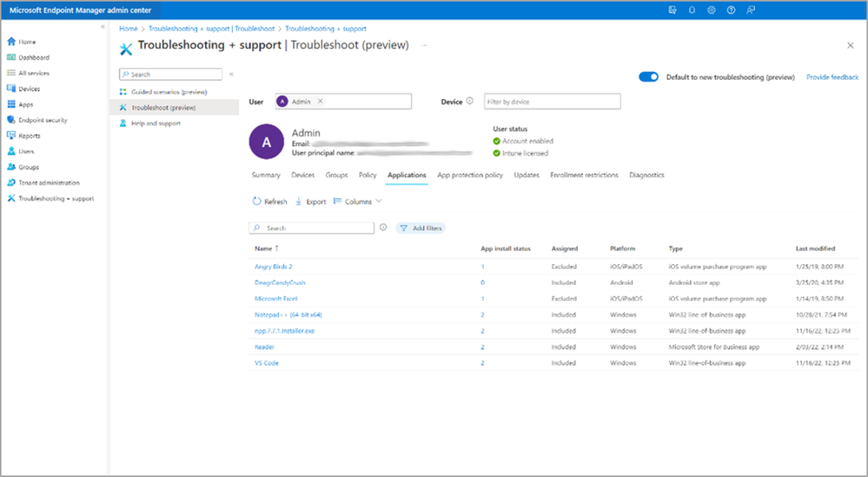This screenshot has height=477, width=868.
Task: Click the Home breadcrumb link
Action: [129, 28]
